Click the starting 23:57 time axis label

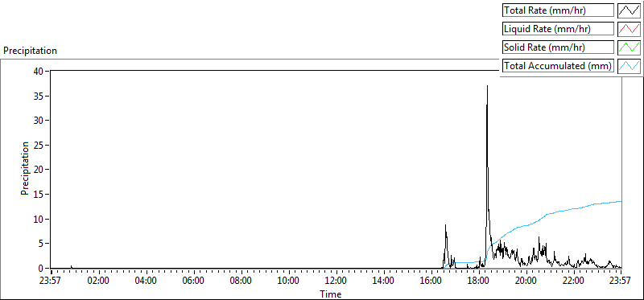(51, 282)
